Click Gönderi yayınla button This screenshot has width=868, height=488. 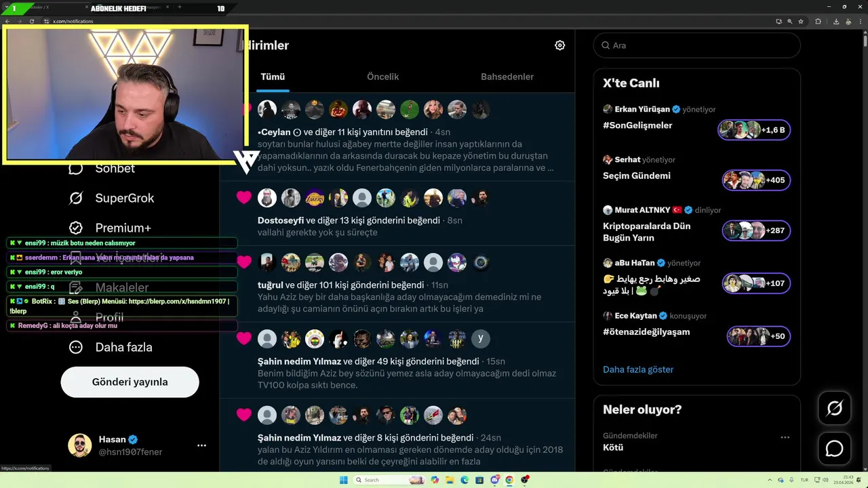130,382
